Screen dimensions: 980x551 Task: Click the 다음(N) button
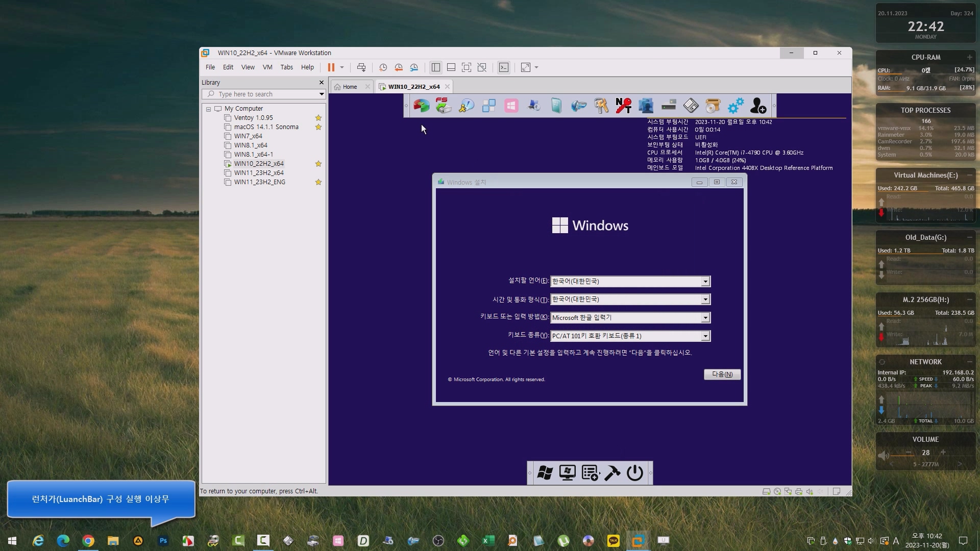722,374
